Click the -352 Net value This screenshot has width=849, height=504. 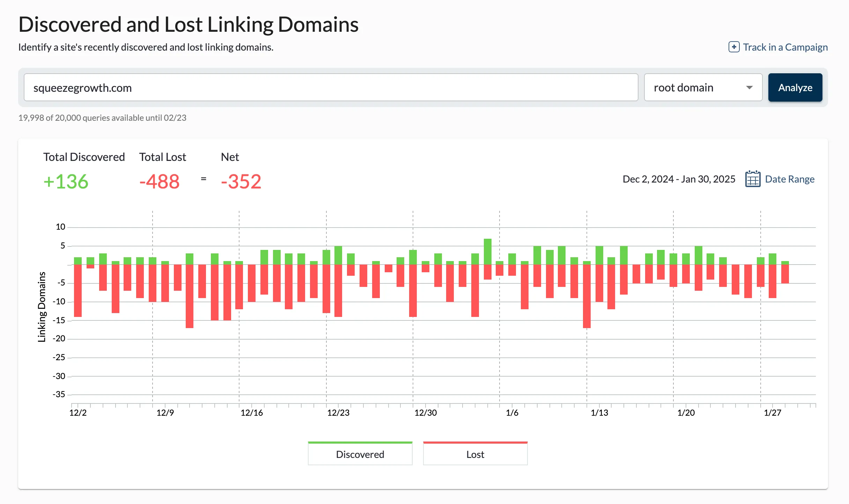click(x=241, y=181)
